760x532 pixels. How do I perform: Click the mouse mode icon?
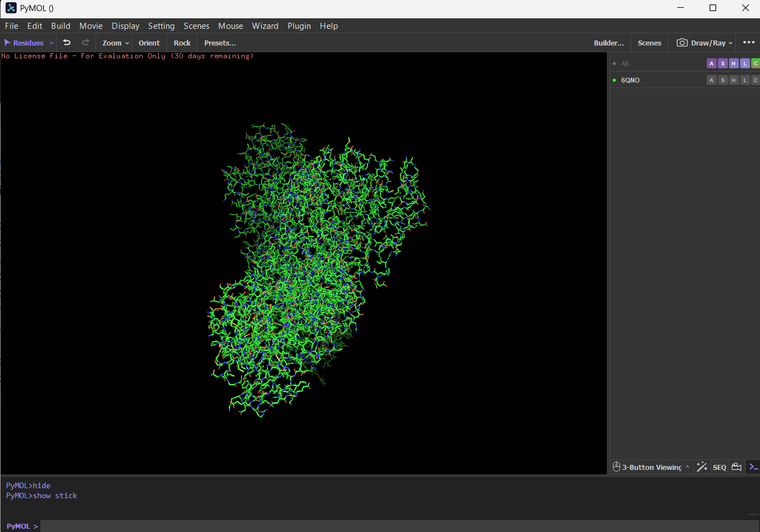pyautogui.click(x=616, y=467)
